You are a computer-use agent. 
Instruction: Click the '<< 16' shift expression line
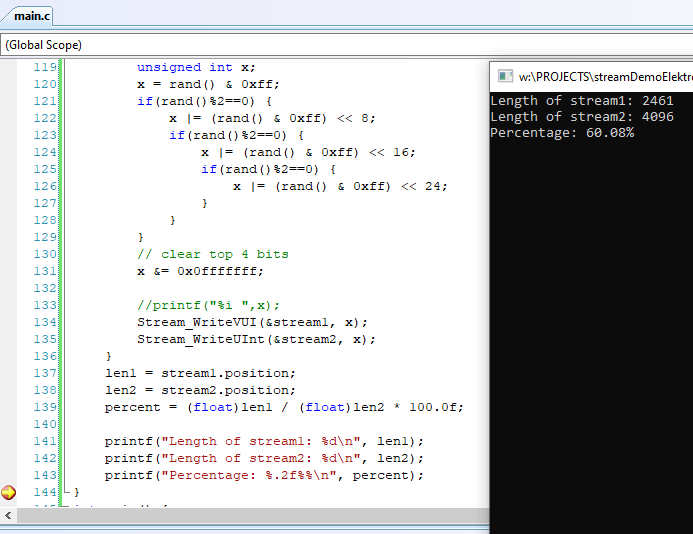tap(308, 152)
